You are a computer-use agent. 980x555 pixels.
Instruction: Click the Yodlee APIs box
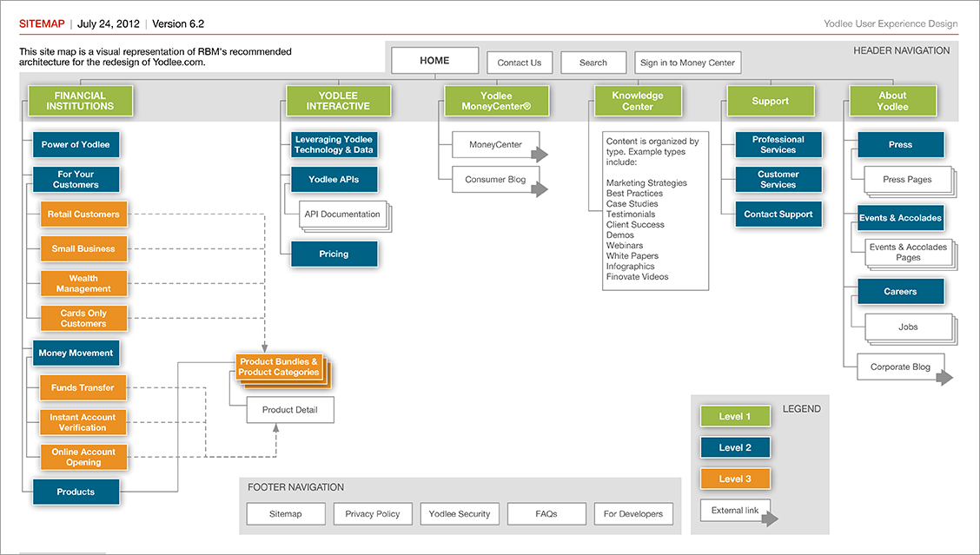pyautogui.click(x=334, y=180)
